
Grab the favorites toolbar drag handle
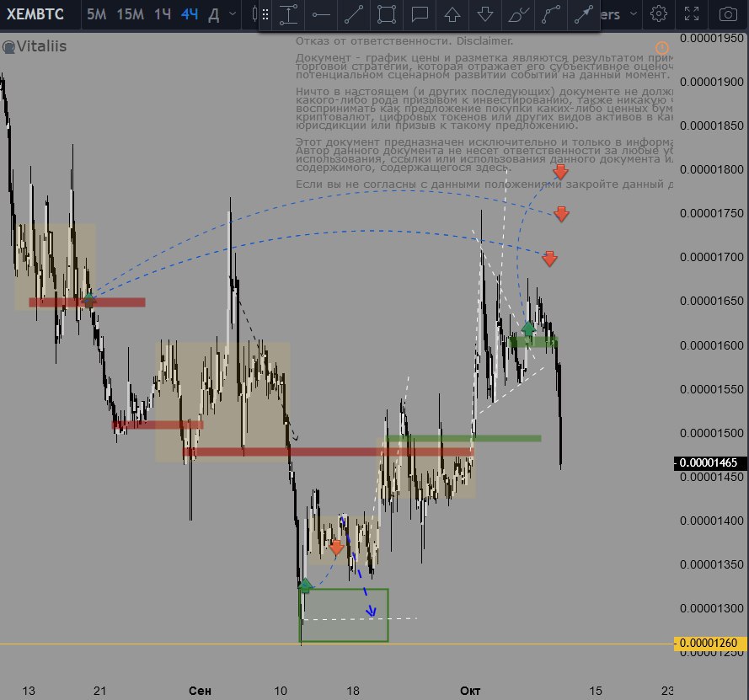tap(265, 15)
